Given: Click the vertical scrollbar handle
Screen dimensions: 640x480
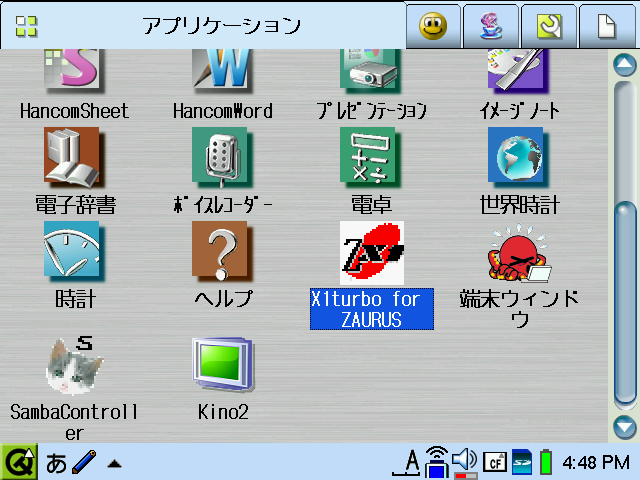Looking at the screenshot, I should coord(624,303).
